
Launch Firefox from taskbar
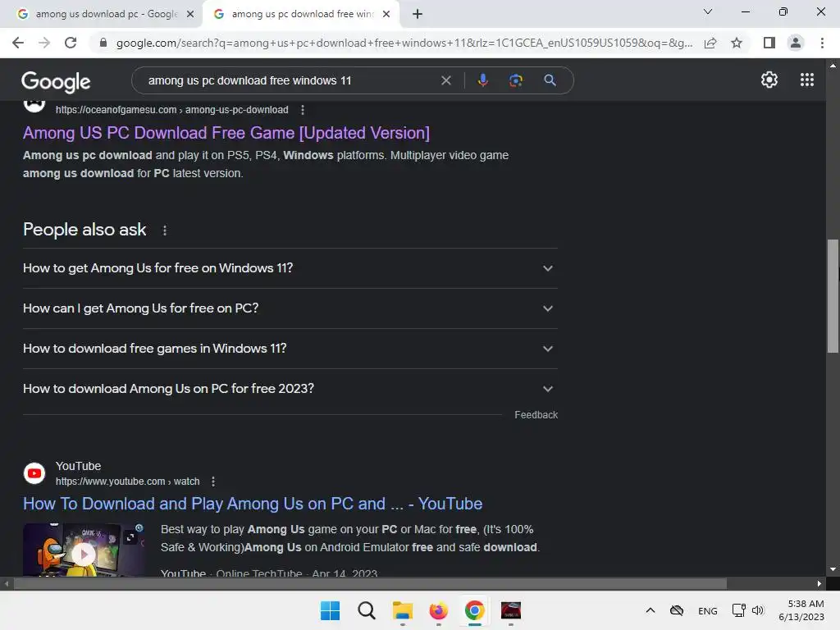click(x=438, y=610)
